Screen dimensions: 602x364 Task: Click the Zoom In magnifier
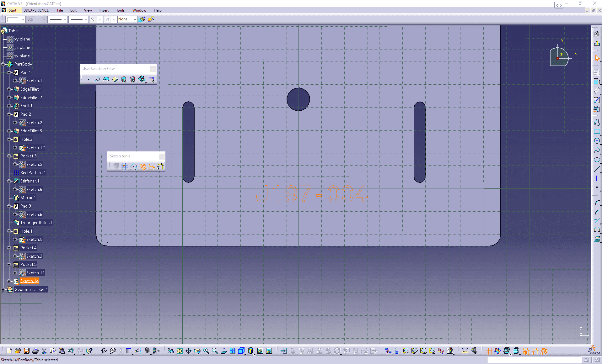206,351
